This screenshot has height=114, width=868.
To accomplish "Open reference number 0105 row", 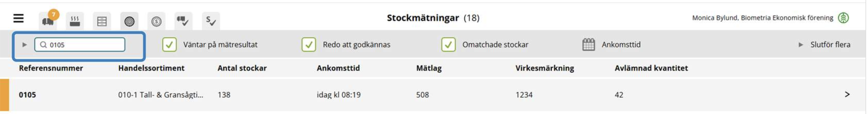I will pyautogui.click(x=433, y=95).
